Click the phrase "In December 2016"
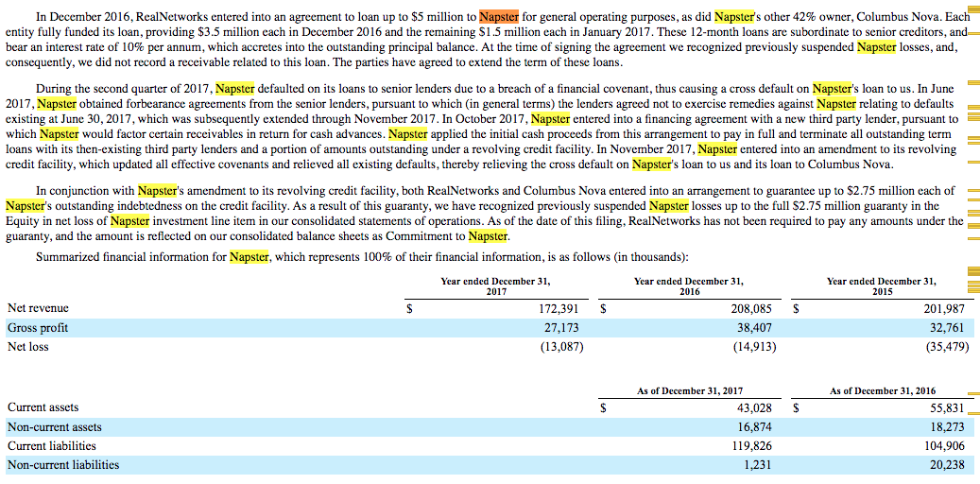 tap(75, 17)
